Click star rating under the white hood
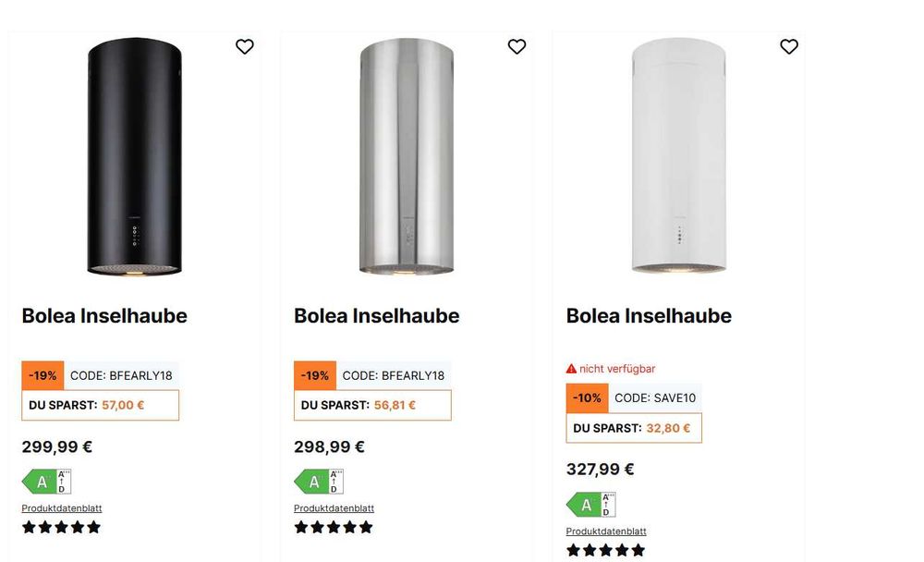 (605, 551)
